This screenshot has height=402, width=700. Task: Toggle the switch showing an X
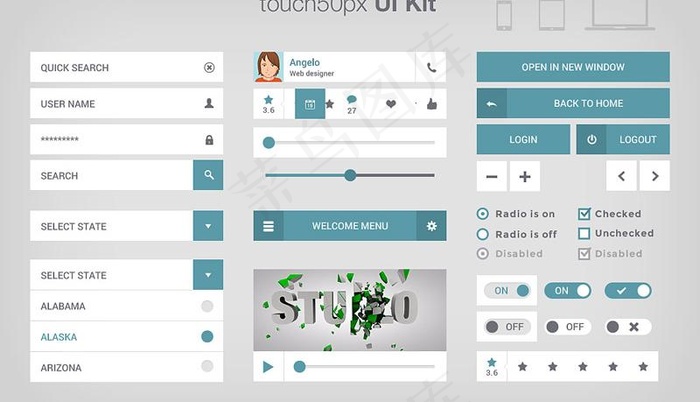(628, 327)
